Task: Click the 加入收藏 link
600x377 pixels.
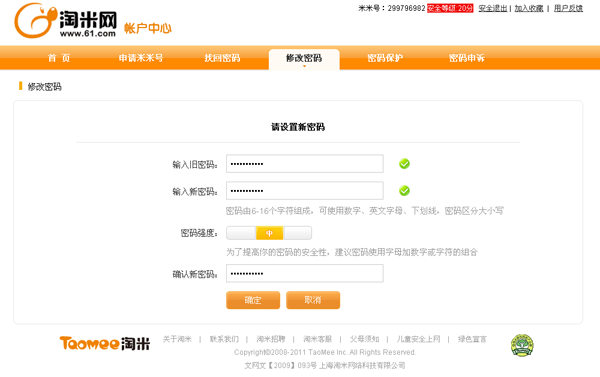Action: (x=529, y=8)
